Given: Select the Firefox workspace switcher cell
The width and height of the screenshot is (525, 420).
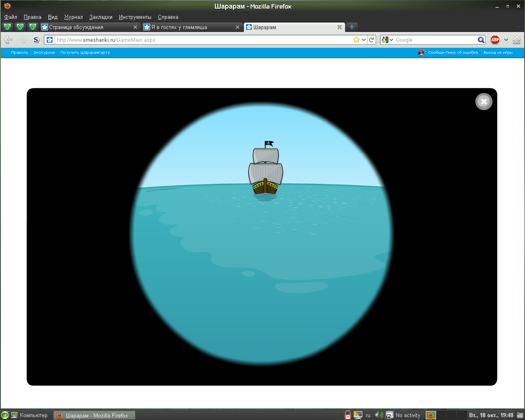Looking at the screenshot, I should [431, 415].
